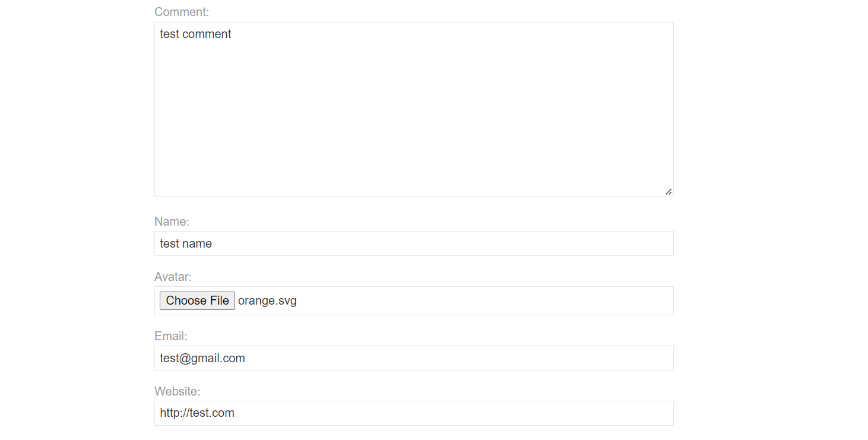Click the orange.svg file name
The width and height of the screenshot is (868, 440).
[x=267, y=300]
